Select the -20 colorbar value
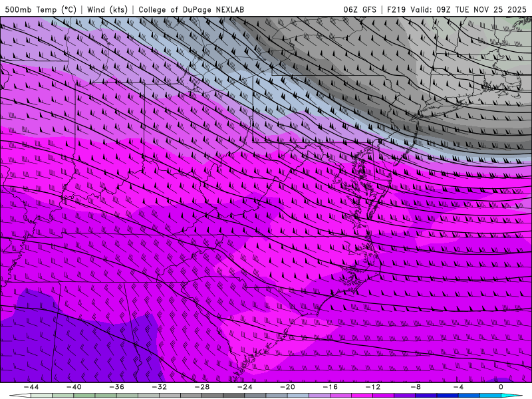The width and height of the screenshot is (532, 399). point(288,387)
